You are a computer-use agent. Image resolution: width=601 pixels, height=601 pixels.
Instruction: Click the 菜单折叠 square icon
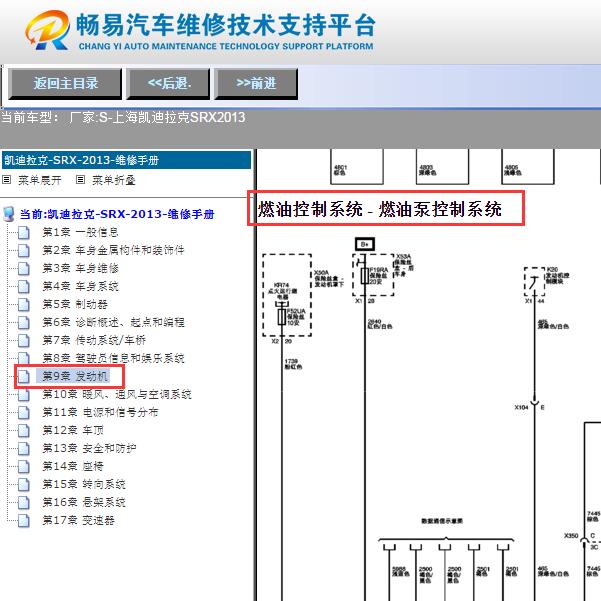click(x=80, y=179)
